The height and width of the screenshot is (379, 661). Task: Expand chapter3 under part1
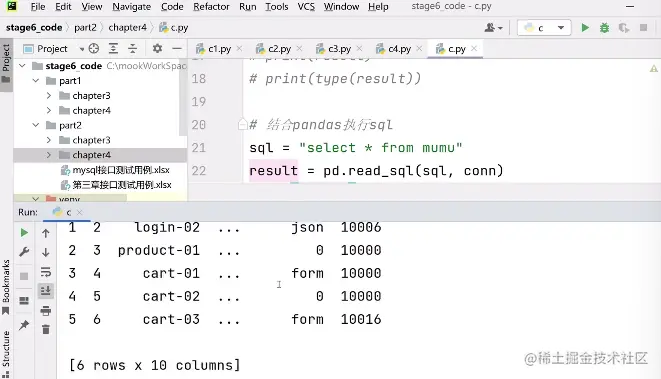click(49, 96)
